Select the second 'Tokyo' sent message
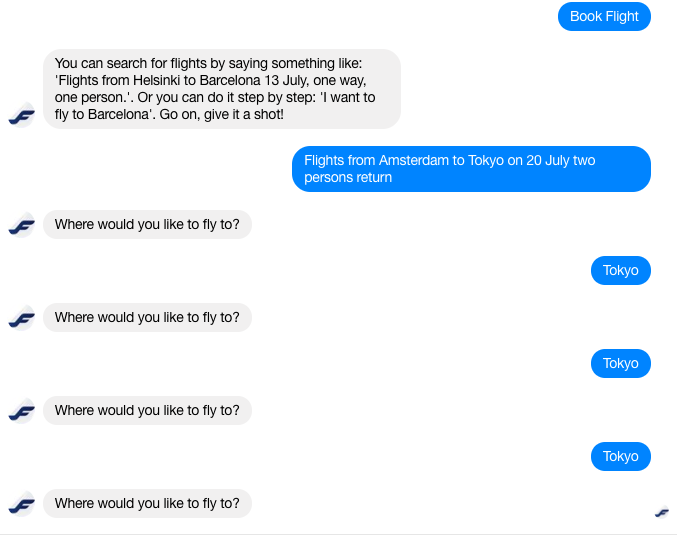The image size is (677, 535). [x=620, y=363]
